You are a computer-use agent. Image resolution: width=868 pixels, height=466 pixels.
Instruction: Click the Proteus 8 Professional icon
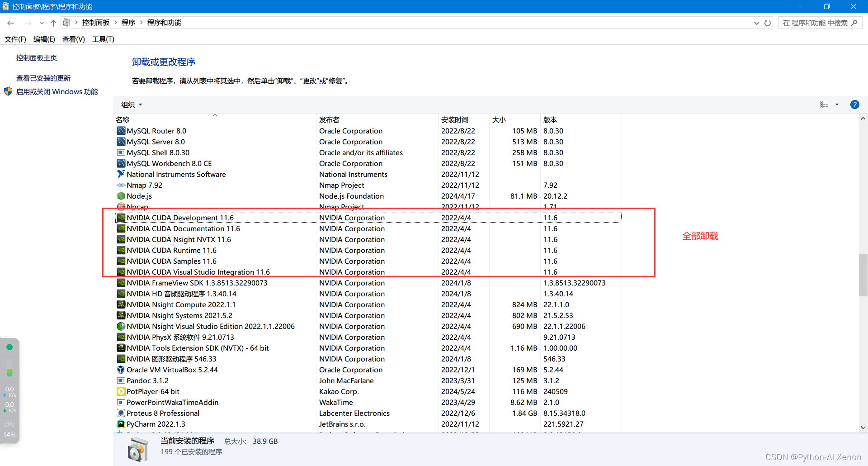point(121,413)
